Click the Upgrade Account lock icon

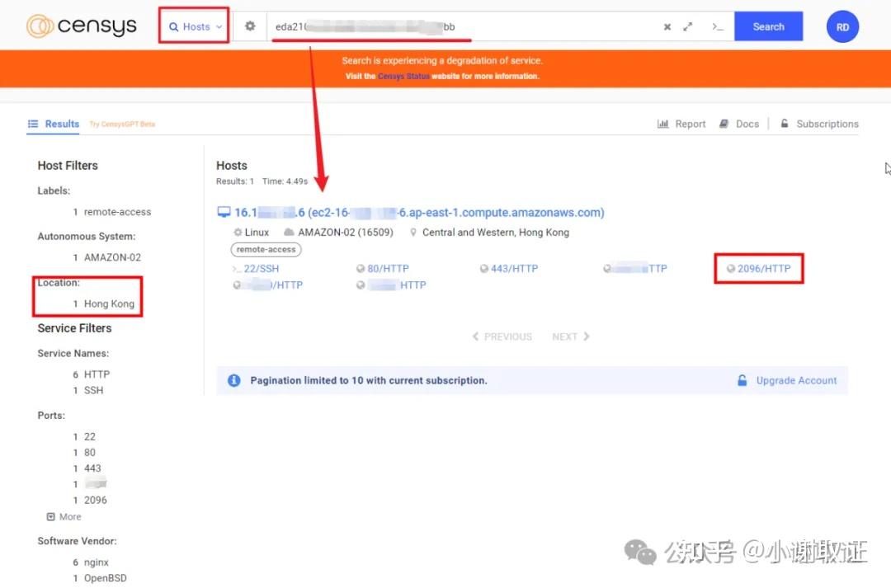tap(742, 381)
